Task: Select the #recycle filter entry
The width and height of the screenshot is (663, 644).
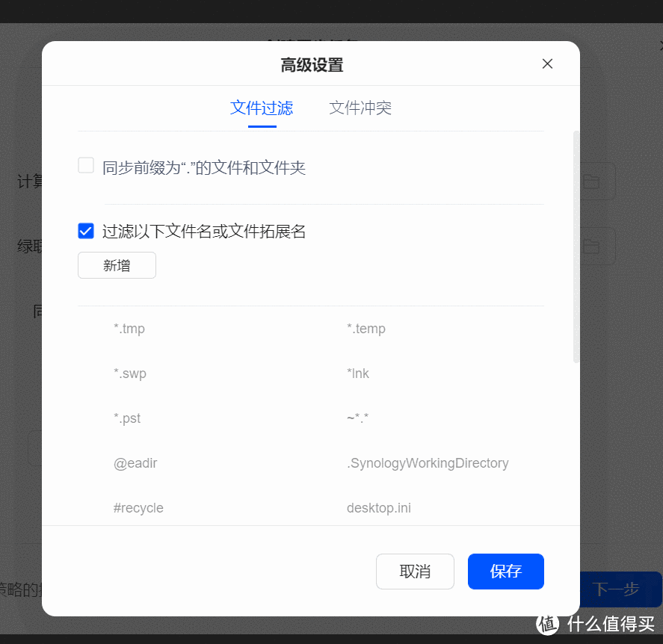Action: 138,507
